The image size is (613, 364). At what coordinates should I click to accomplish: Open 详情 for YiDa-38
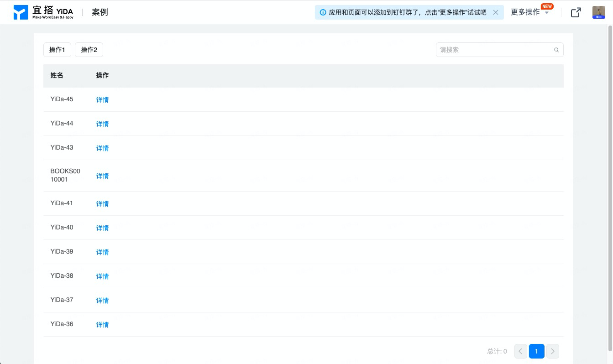[x=102, y=276]
